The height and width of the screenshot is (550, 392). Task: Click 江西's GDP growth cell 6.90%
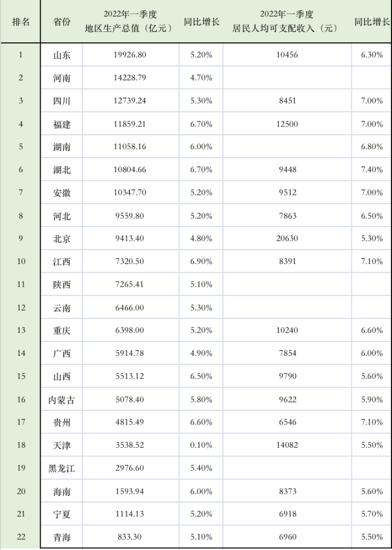point(201,261)
